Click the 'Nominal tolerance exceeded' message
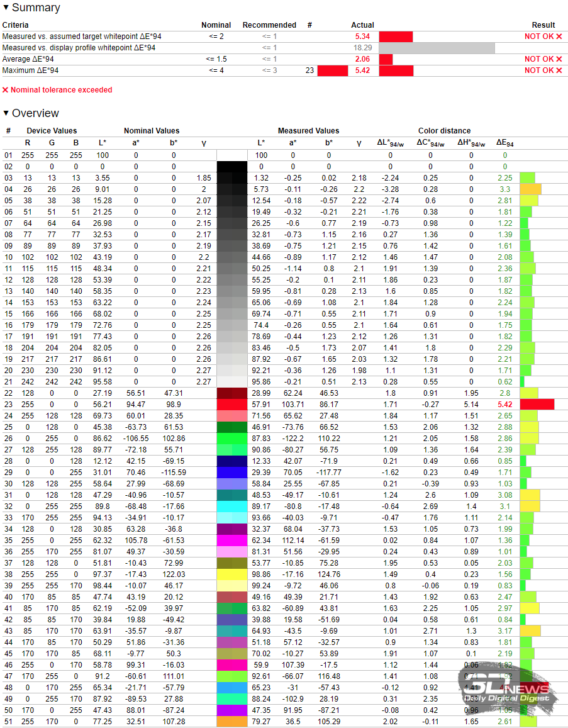 point(57,89)
